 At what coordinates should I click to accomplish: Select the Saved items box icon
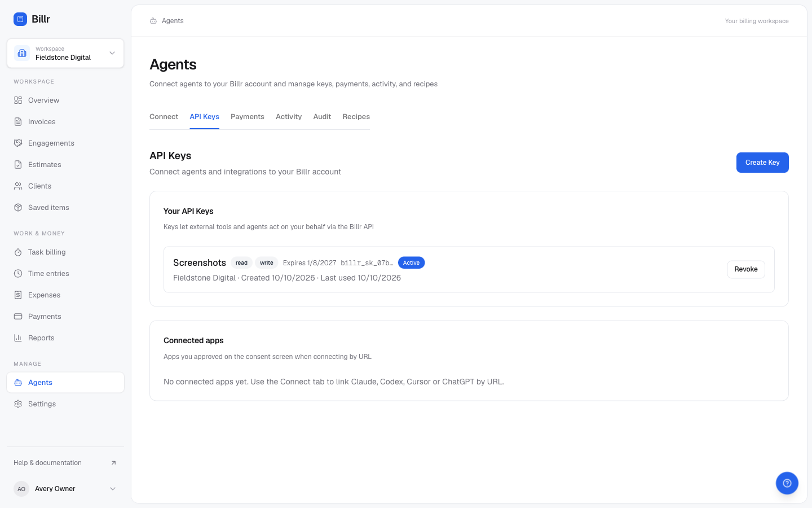(x=18, y=208)
